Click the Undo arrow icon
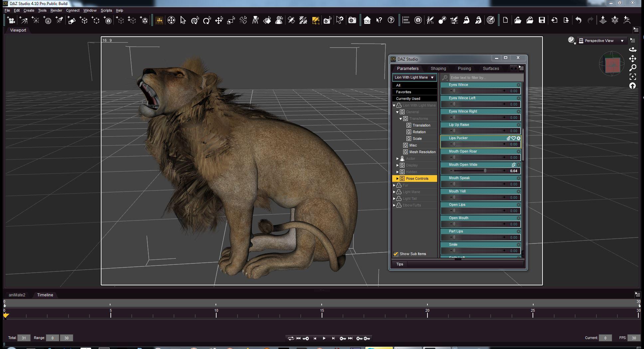Viewport: 644px width, 349px height. point(578,20)
